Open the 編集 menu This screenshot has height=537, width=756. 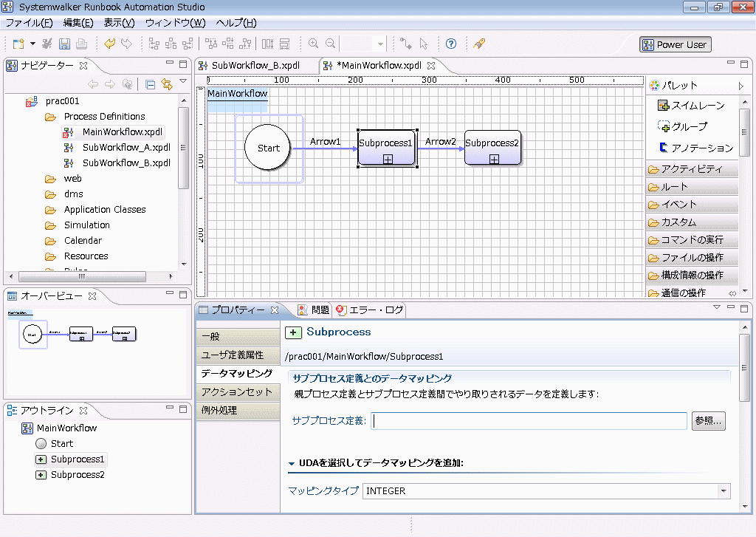(x=78, y=23)
